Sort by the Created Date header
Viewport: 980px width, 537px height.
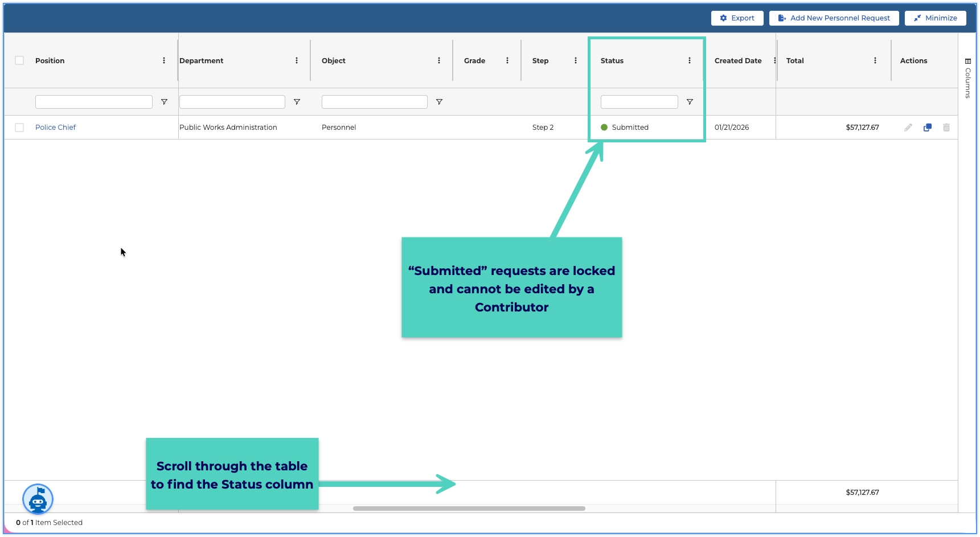point(738,60)
